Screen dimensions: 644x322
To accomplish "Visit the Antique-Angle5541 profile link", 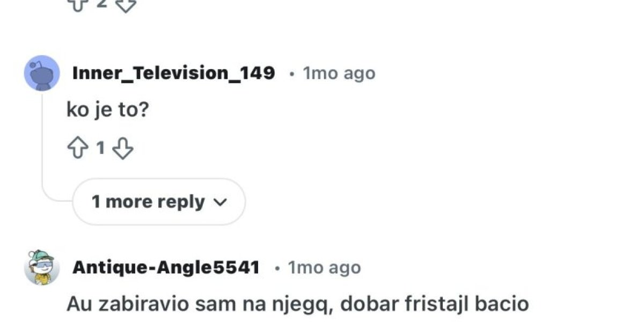I will coord(166,267).
